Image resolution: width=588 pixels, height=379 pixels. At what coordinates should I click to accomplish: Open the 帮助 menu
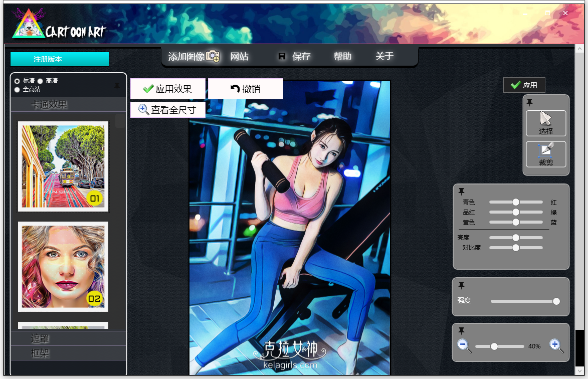pyautogui.click(x=342, y=56)
